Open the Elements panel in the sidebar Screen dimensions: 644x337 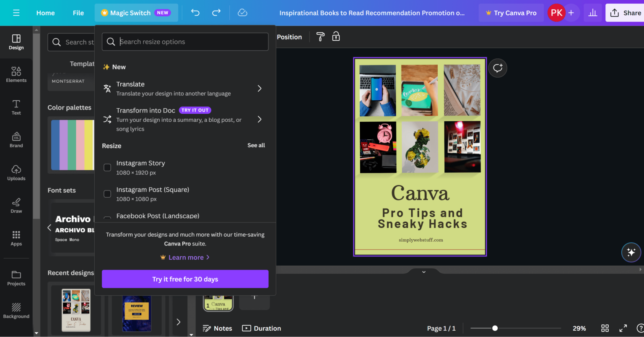click(16, 74)
